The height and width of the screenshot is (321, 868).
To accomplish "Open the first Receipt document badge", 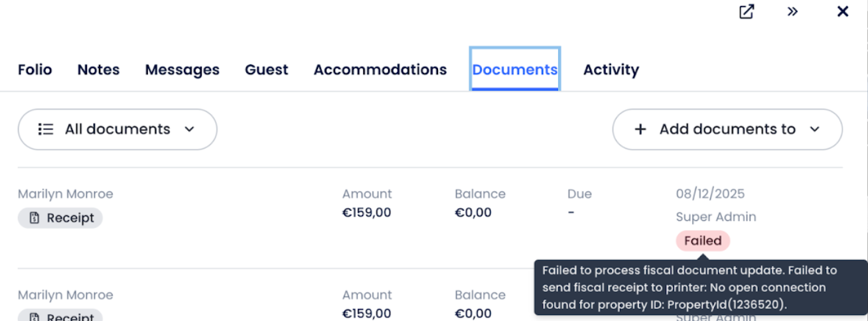I will pos(60,218).
